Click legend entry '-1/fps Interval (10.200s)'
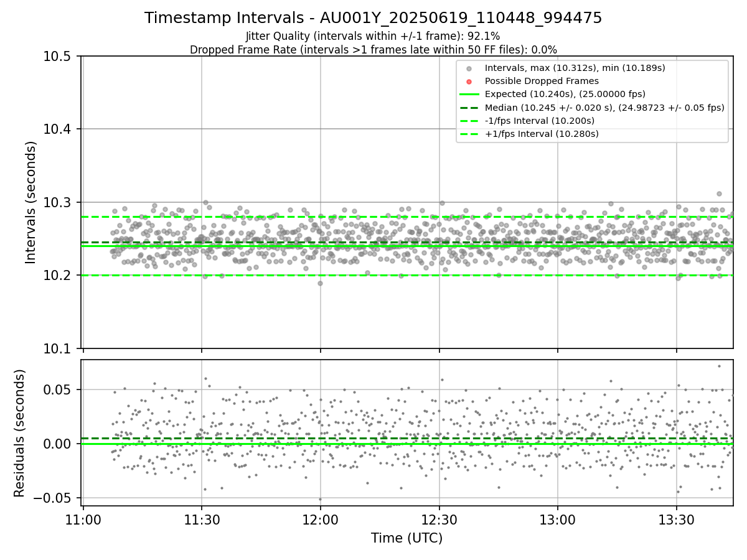 539,121
